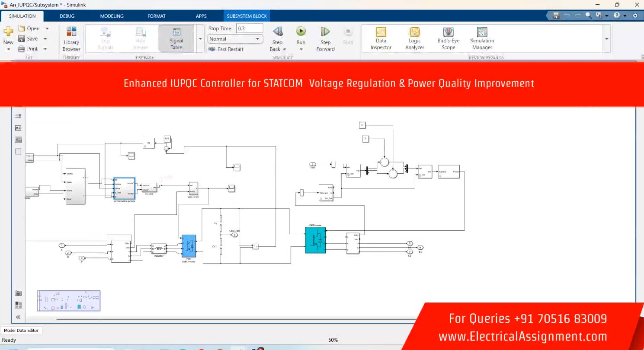Open the Model Data Editor panel
The width and height of the screenshot is (644, 350).
(x=21, y=330)
